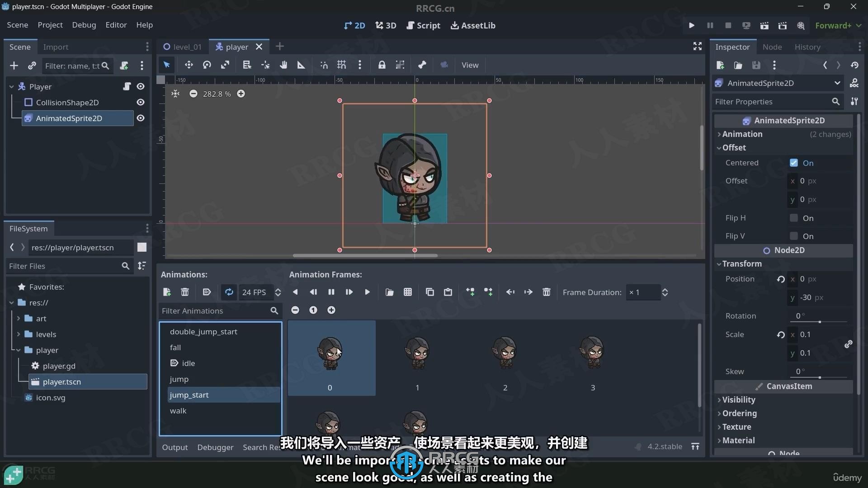
Task: Enable the Flip V checkbox
Action: click(794, 236)
